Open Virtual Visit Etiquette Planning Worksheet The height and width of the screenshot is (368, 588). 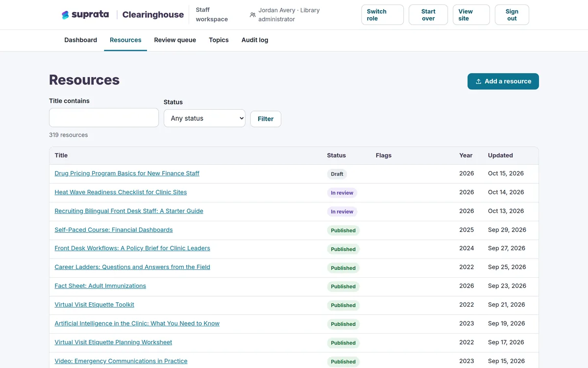(x=113, y=342)
